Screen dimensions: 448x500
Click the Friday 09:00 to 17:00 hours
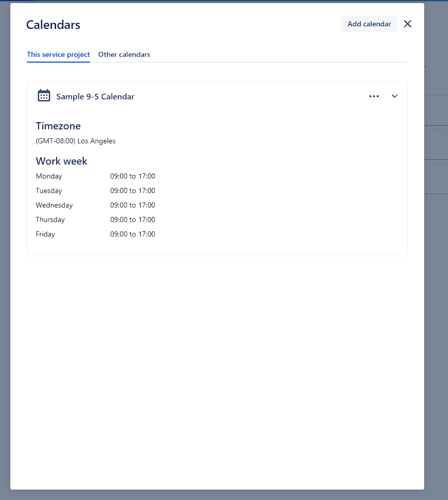point(132,234)
